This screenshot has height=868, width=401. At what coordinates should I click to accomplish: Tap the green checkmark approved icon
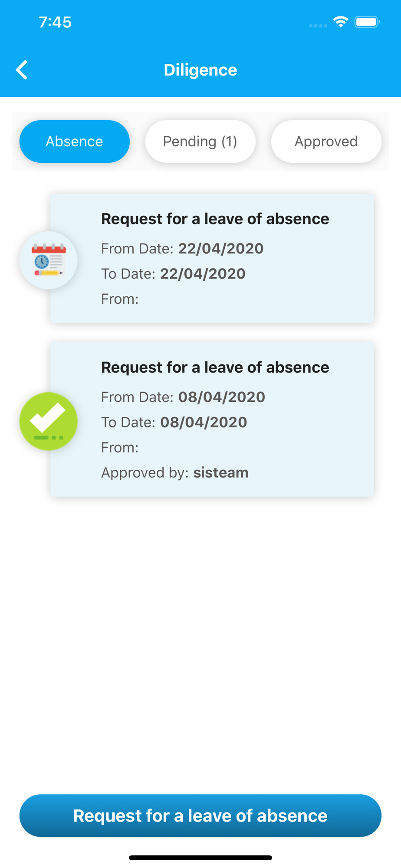(49, 421)
